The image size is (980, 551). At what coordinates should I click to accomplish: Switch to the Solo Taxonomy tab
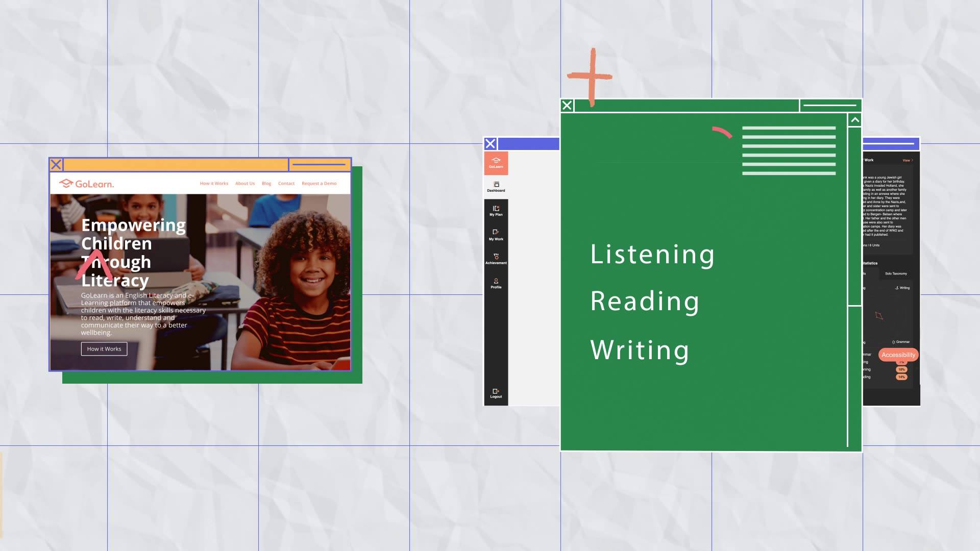(x=896, y=273)
